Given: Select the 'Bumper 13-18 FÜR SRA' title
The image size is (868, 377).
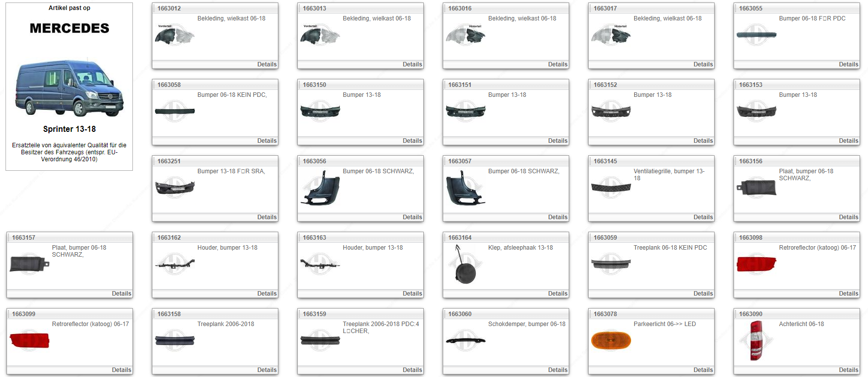Looking at the screenshot, I should coord(231,171).
